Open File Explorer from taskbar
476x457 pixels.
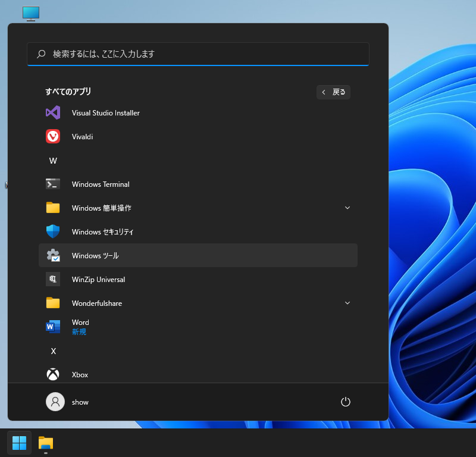(46, 443)
